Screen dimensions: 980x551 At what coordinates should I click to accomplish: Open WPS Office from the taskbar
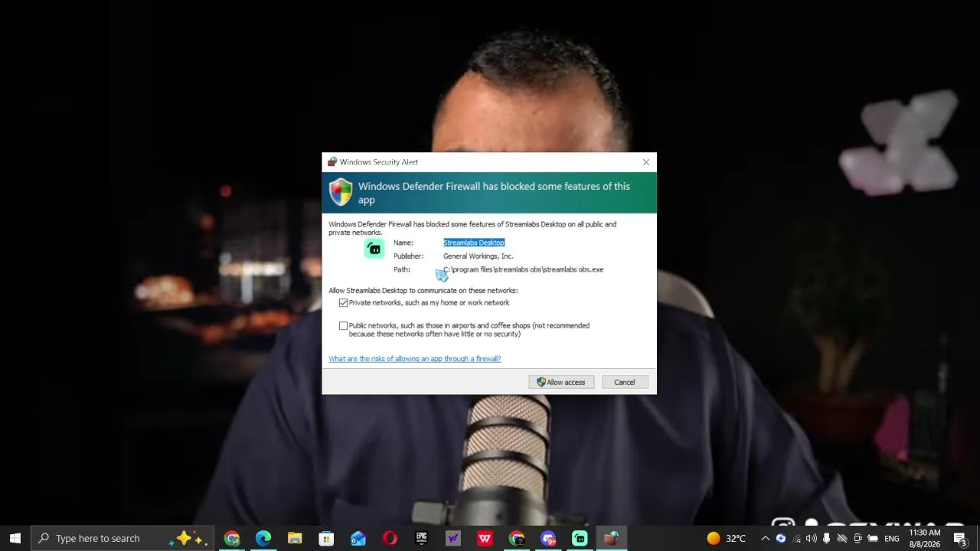point(485,538)
